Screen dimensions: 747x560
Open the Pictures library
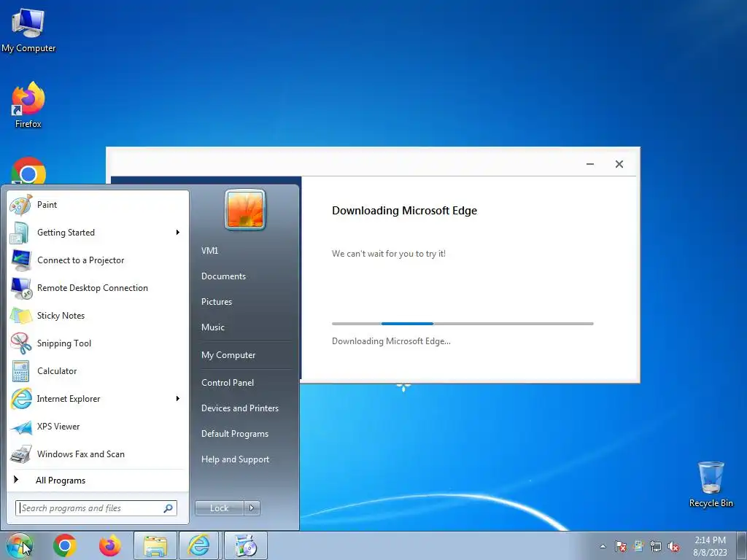[x=216, y=302]
